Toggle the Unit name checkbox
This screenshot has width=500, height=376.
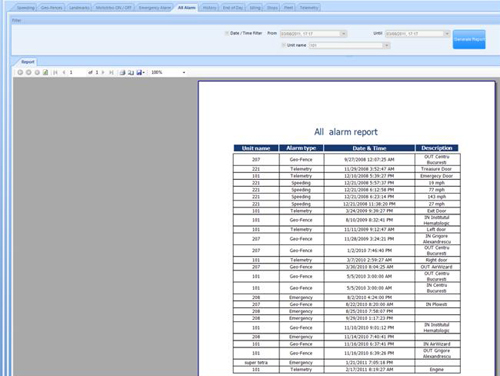284,45
